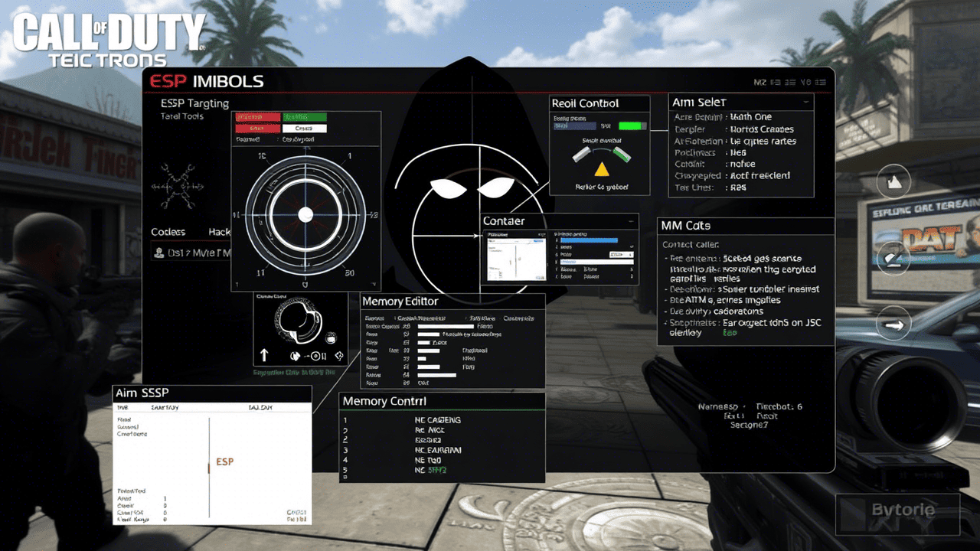The image size is (980, 551).
Task: Click the 'ESP IMIBOLS' window title
Action: [207, 81]
